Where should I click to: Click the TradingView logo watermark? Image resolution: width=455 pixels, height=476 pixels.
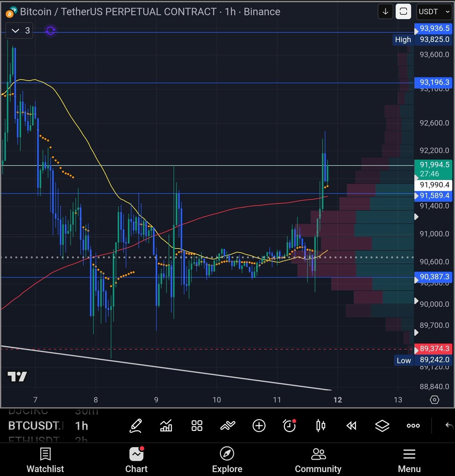pos(17,377)
